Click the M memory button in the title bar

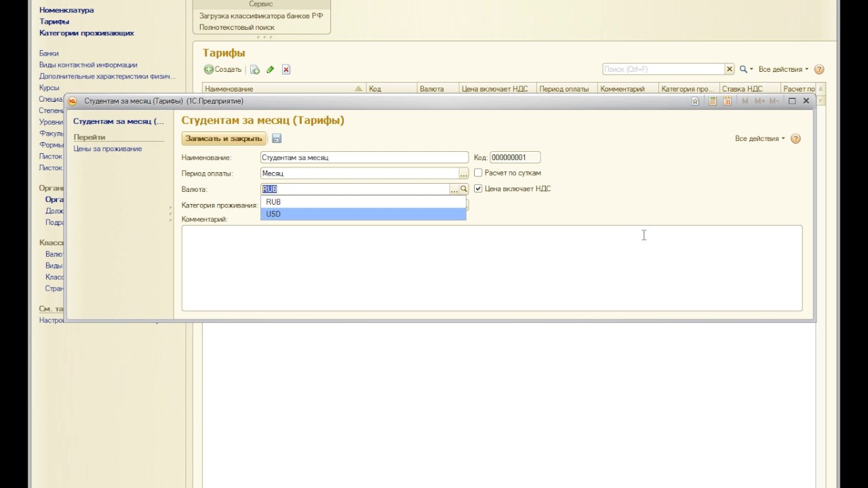pos(745,101)
